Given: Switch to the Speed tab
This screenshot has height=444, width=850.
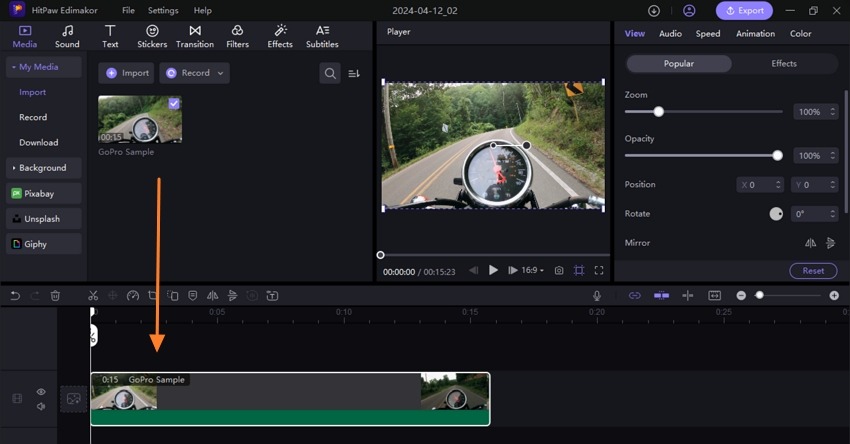Looking at the screenshot, I should point(708,34).
